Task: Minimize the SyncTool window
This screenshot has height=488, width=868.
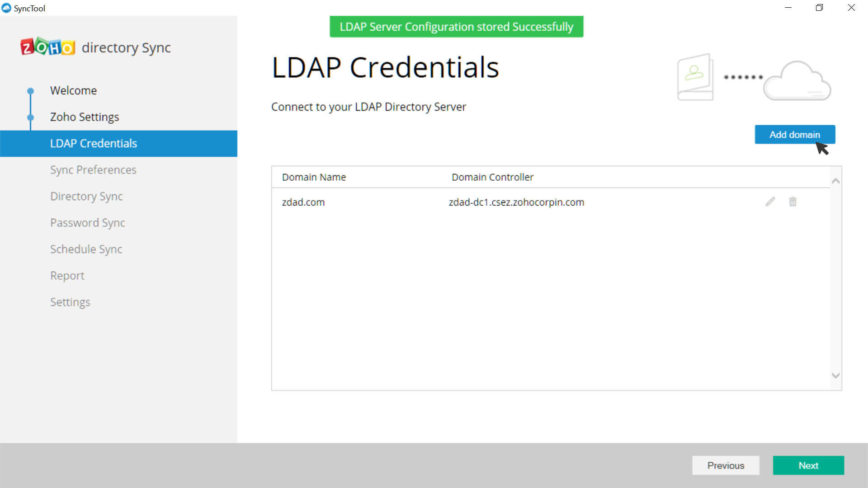Action: coord(788,8)
